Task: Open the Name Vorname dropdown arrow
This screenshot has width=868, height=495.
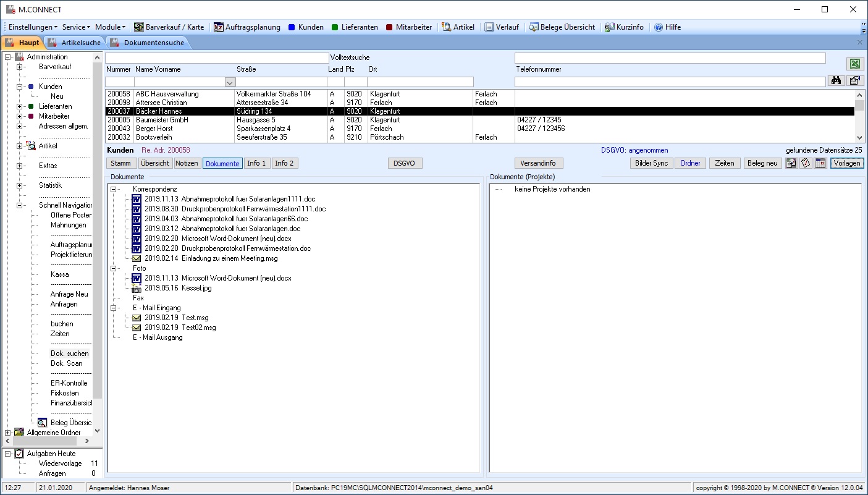Action: click(230, 82)
